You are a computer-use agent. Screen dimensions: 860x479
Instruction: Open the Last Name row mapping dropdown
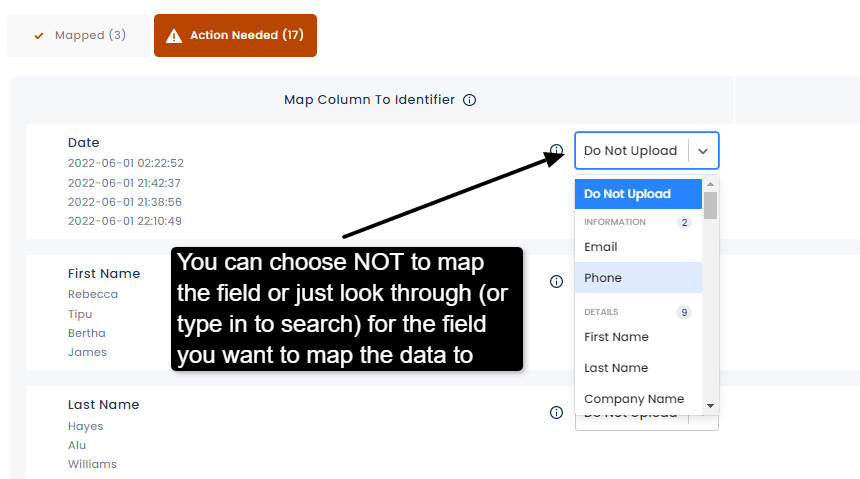(647, 422)
